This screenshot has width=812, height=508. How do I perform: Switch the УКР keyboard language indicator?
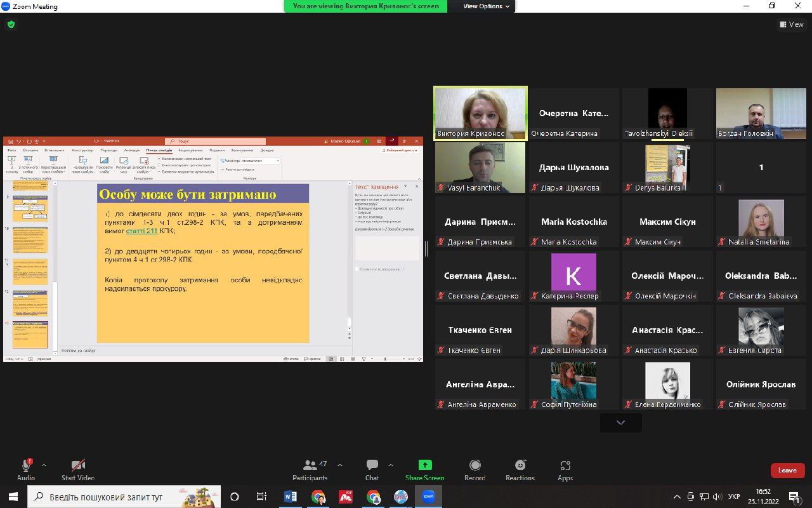pyautogui.click(x=733, y=497)
